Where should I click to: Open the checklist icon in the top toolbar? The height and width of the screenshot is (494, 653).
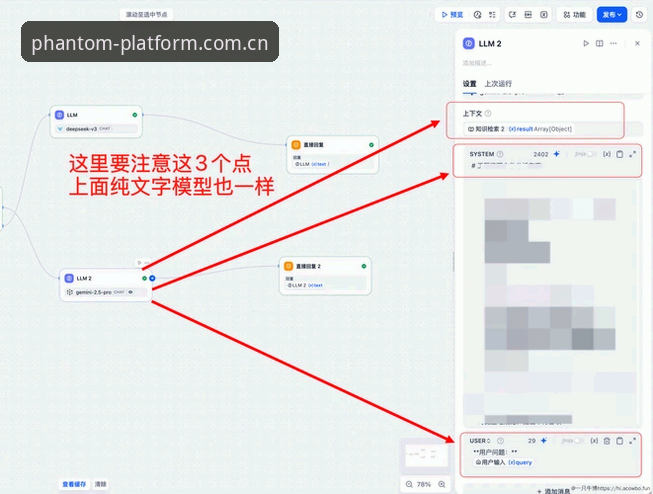click(492, 15)
